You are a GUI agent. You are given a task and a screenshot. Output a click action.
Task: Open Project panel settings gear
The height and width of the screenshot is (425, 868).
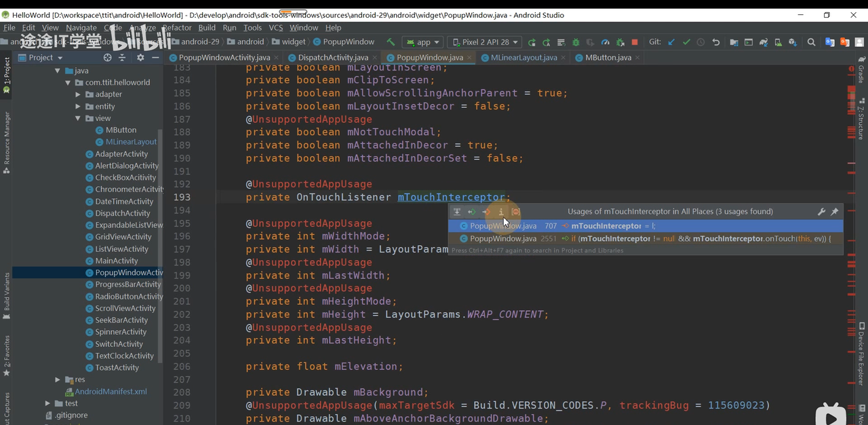click(140, 58)
